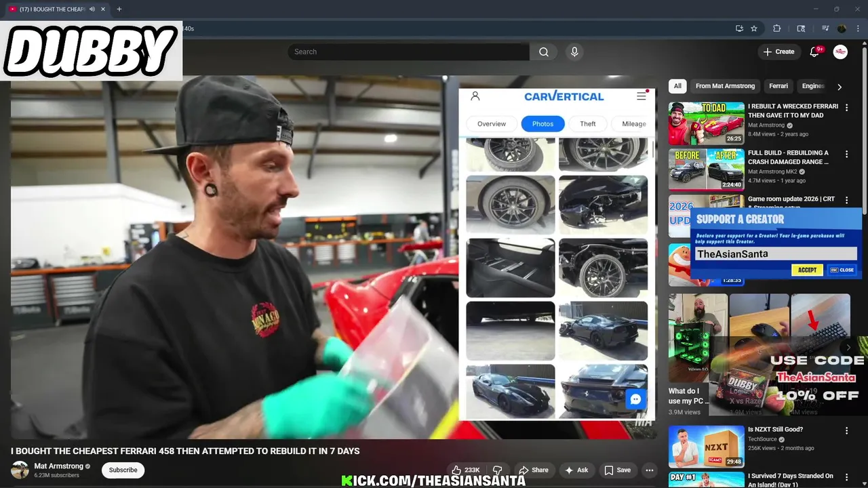Click the Ask button
868x488 pixels.
point(576,470)
